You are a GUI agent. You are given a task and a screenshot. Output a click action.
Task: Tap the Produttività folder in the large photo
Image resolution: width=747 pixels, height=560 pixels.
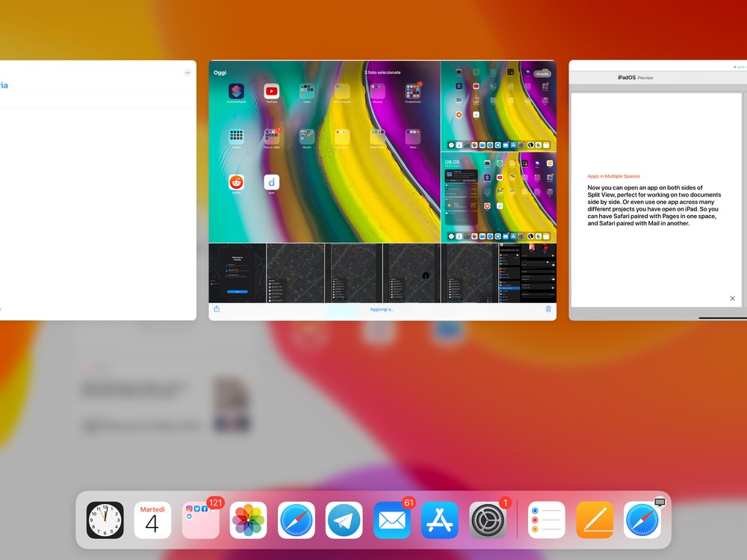tap(413, 91)
